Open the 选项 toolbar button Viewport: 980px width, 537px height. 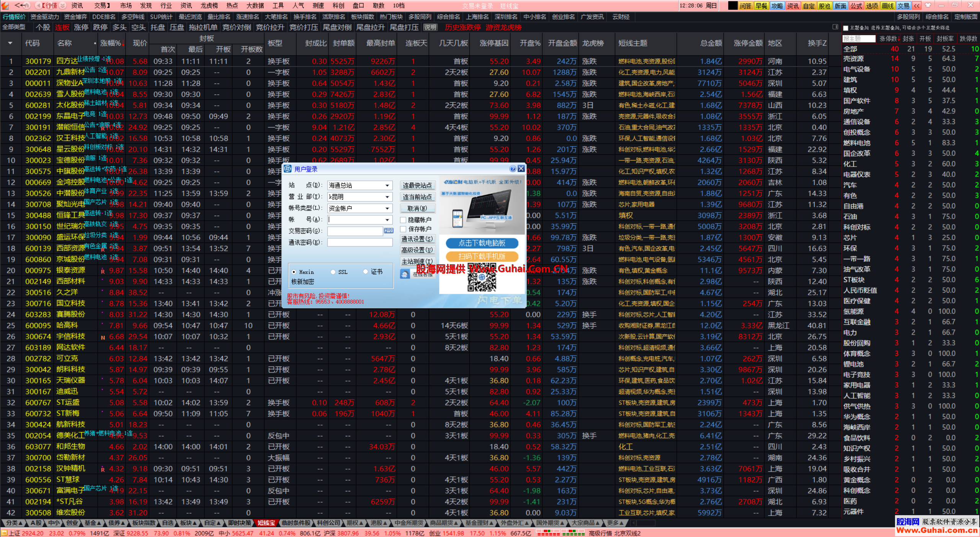point(872,5)
